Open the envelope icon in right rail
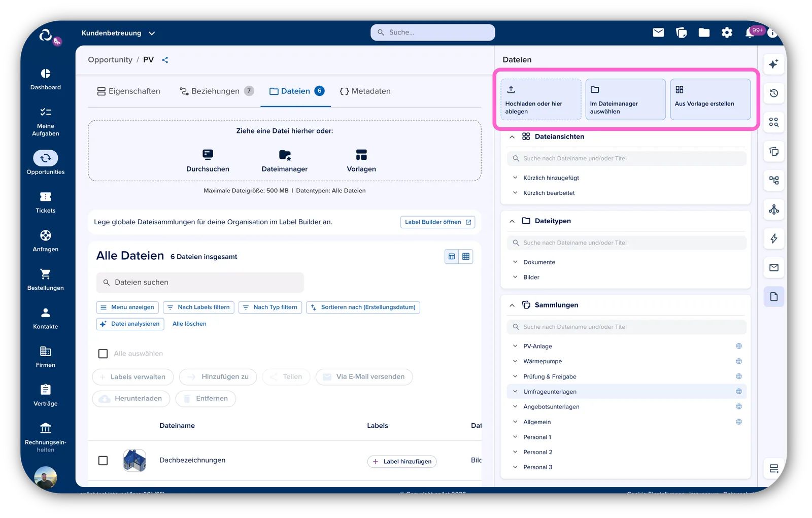 pos(773,267)
